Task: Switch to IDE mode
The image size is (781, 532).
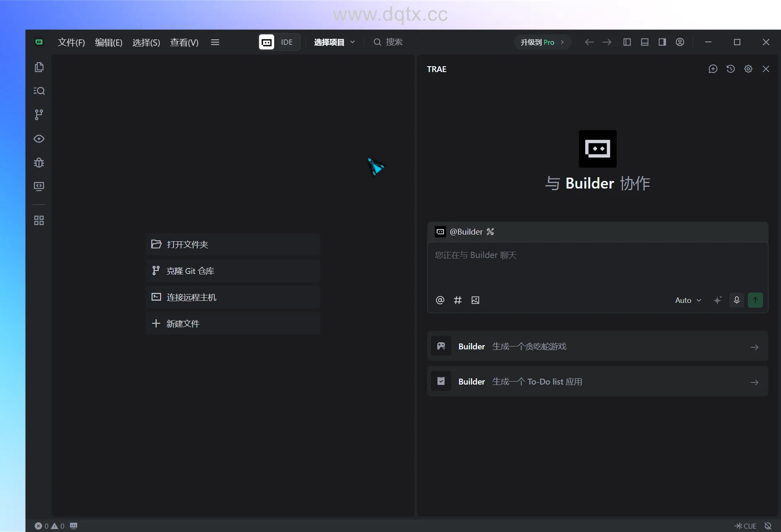Action: click(287, 42)
